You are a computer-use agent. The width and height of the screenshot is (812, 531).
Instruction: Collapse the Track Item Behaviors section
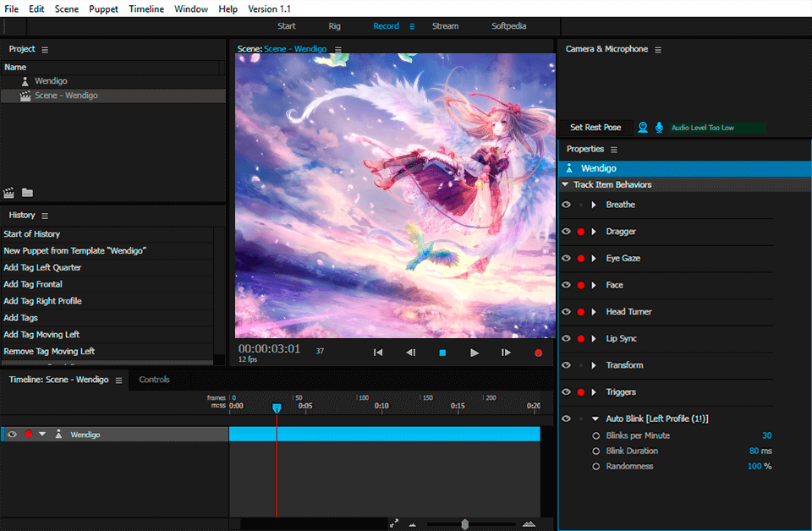[x=565, y=185]
